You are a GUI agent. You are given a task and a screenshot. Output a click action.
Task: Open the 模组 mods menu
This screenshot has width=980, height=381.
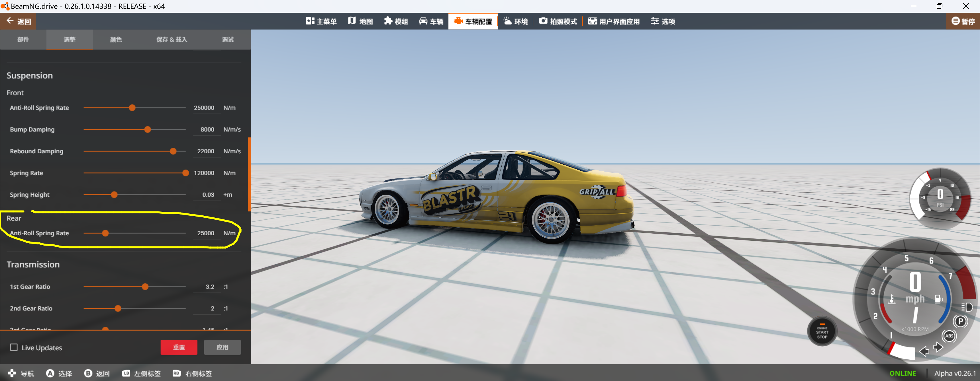pos(396,21)
